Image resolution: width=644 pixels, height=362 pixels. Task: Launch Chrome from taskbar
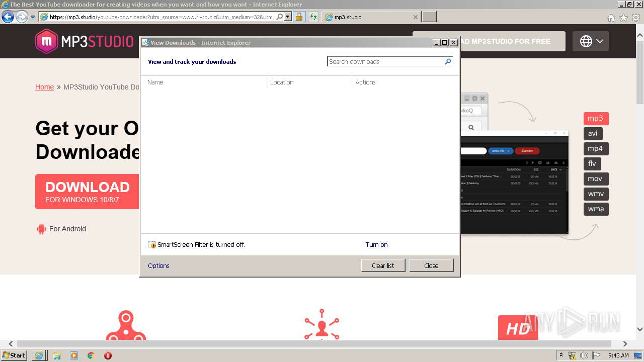pos(91,355)
